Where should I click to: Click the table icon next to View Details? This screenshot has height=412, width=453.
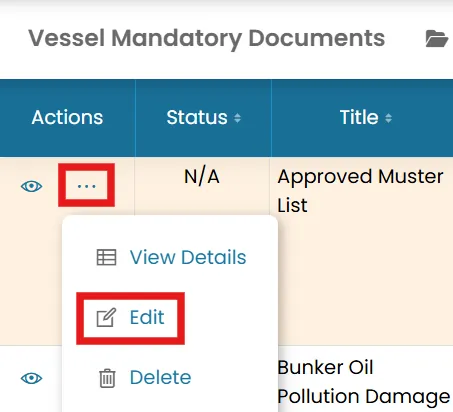[106, 257]
